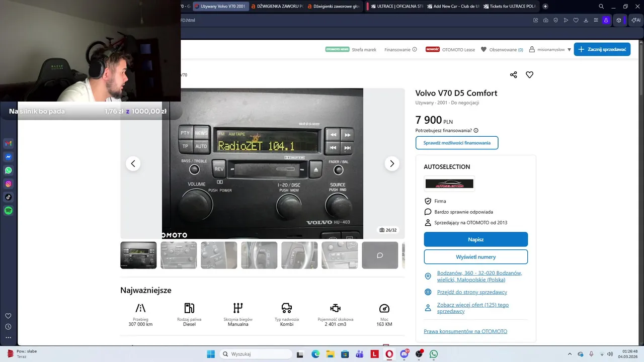Open Finansowanie header link
Viewport: 644px width, 362px height.
(397, 50)
